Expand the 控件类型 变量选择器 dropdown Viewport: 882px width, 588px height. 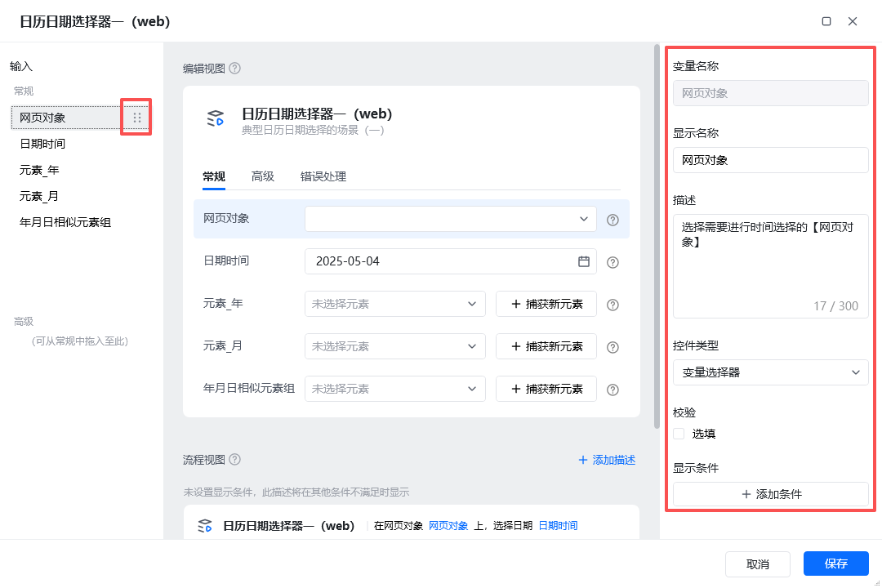tap(771, 372)
